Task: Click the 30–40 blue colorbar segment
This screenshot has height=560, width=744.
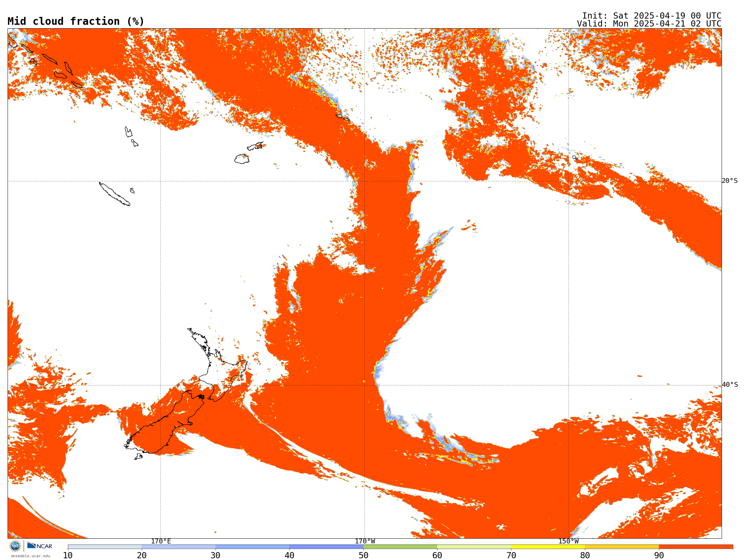Action: pos(252,547)
